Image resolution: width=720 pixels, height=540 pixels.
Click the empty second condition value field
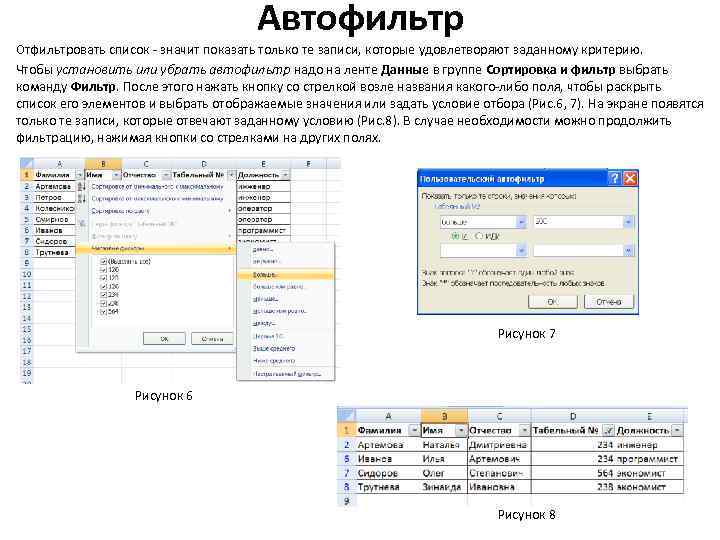tap(578, 251)
